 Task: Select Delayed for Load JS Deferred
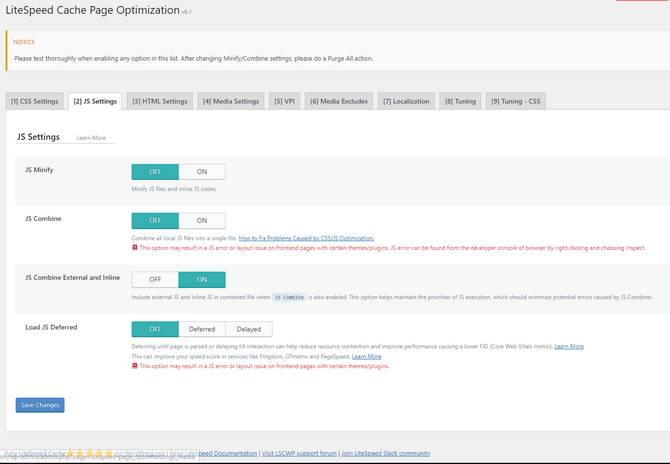click(x=248, y=329)
